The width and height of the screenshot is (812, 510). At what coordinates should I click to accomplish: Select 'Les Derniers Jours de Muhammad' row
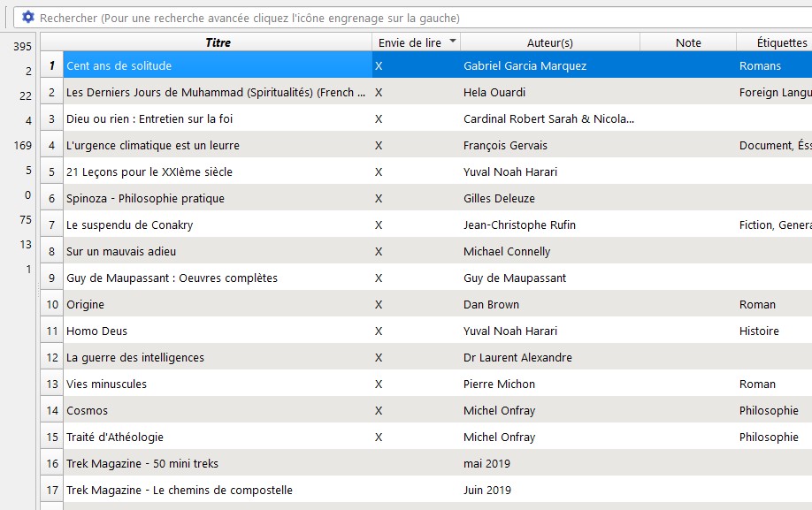(x=216, y=93)
